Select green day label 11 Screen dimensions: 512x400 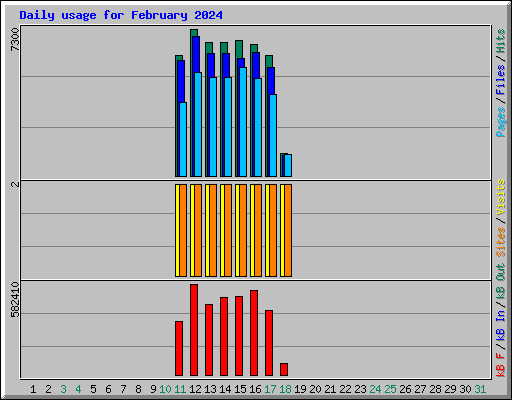(180, 389)
